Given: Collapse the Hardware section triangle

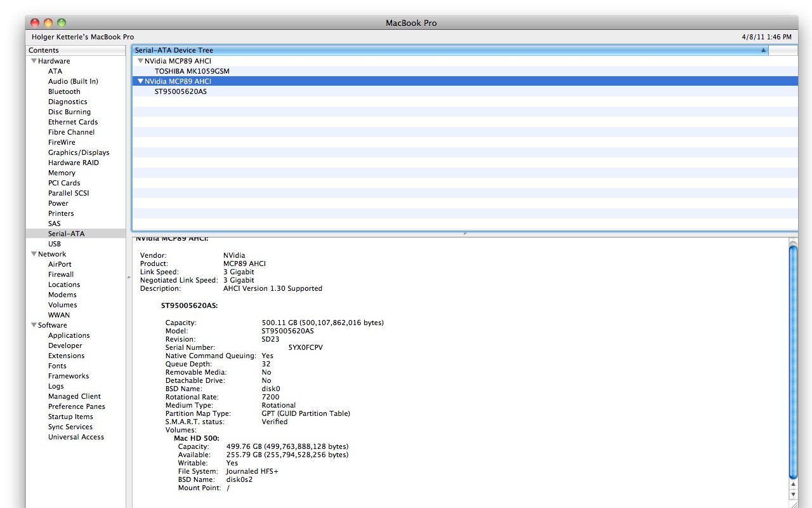Looking at the screenshot, I should 34,61.
